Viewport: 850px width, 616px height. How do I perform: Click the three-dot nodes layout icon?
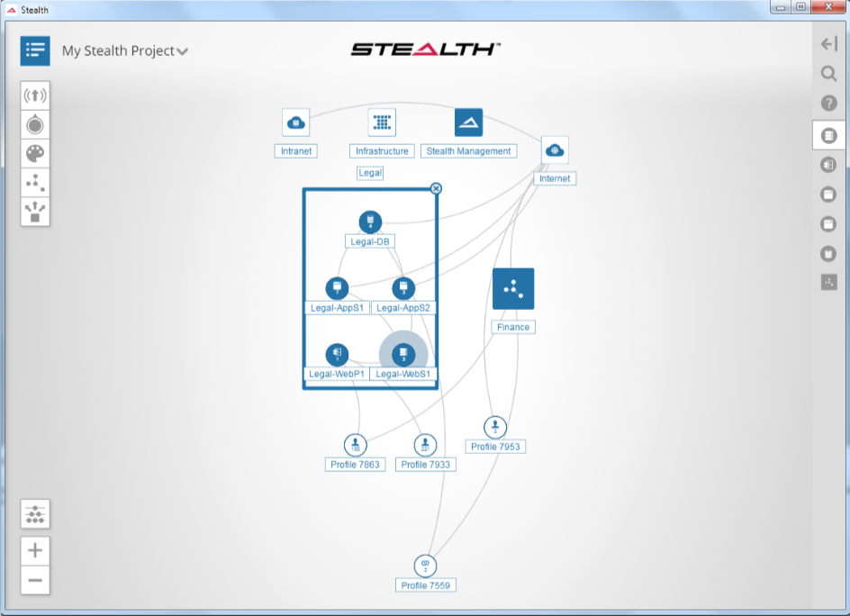pyautogui.click(x=35, y=183)
